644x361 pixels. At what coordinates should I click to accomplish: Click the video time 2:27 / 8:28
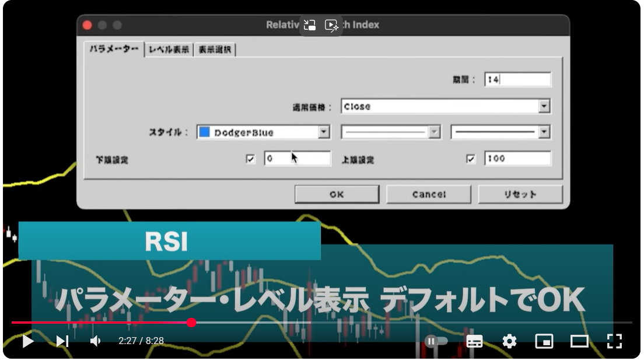[141, 341]
